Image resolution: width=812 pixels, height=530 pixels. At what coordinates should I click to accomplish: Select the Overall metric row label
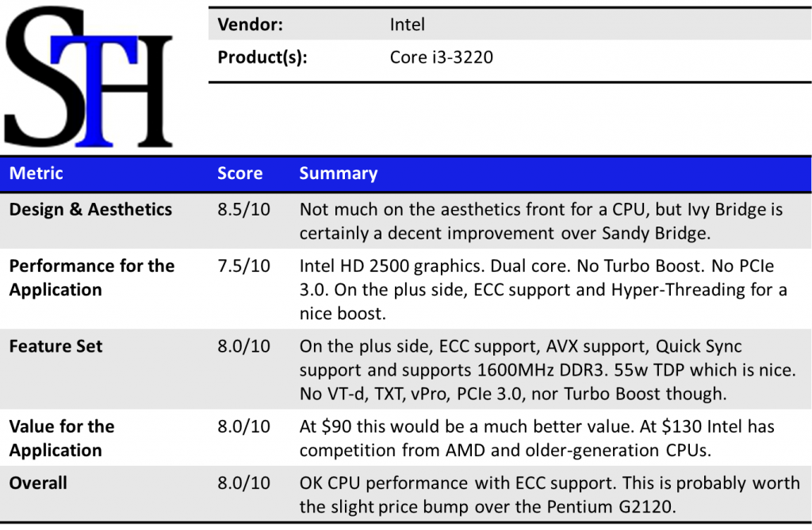point(38,483)
